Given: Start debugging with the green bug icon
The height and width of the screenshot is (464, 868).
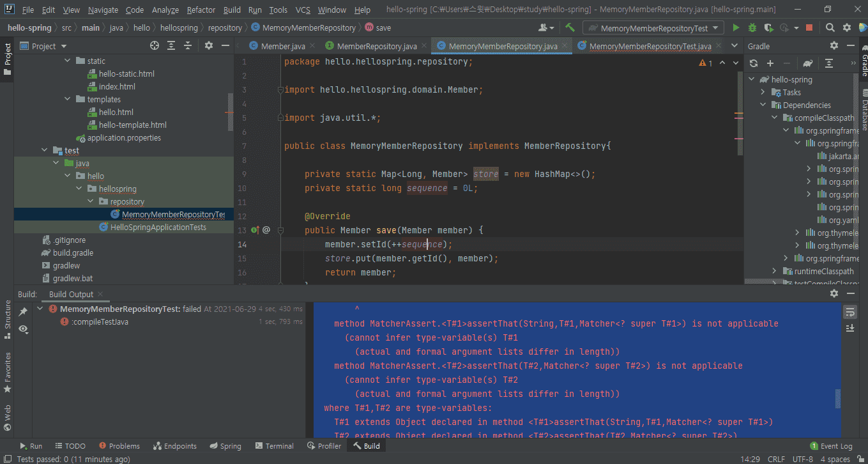Looking at the screenshot, I should [x=752, y=27].
